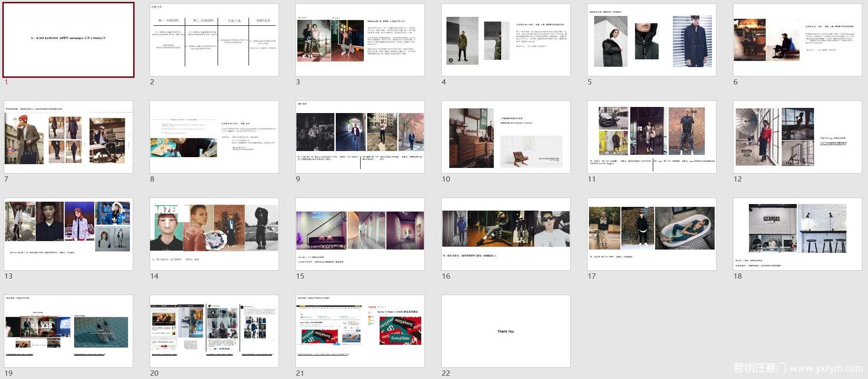Select slide 14 with the JAZE magazine cover
868x379 pixels.
(214, 234)
